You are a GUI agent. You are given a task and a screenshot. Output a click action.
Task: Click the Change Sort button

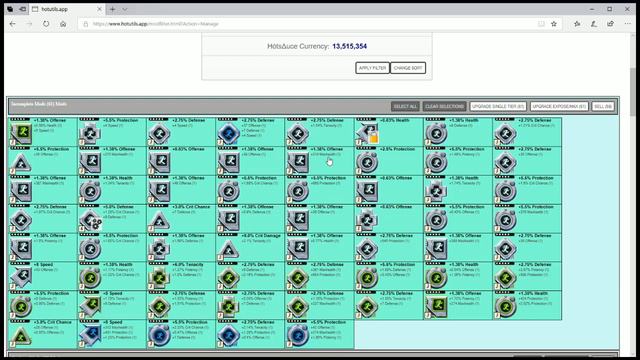pos(408,68)
